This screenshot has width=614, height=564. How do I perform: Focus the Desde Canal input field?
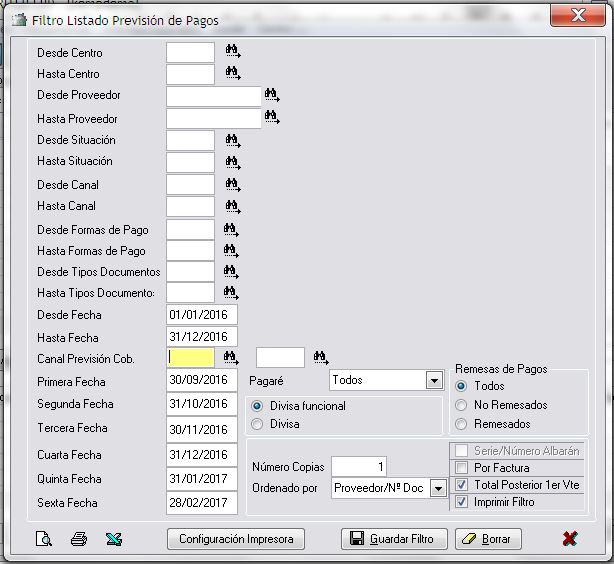pos(190,184)
